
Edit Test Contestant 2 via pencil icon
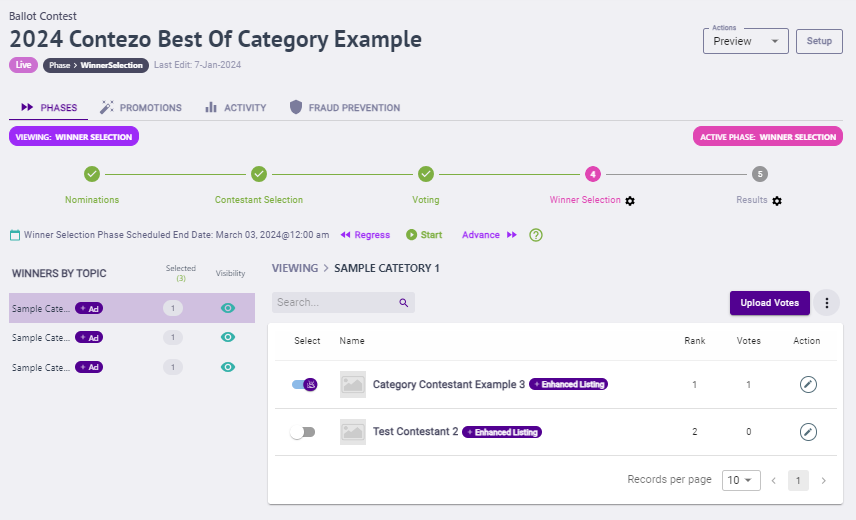coord(808,432)
